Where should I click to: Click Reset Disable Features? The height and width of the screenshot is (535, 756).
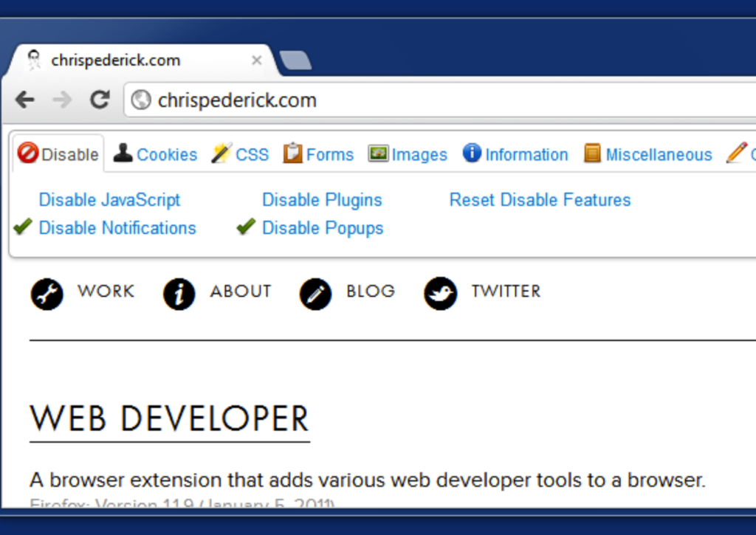pos(540,200)
